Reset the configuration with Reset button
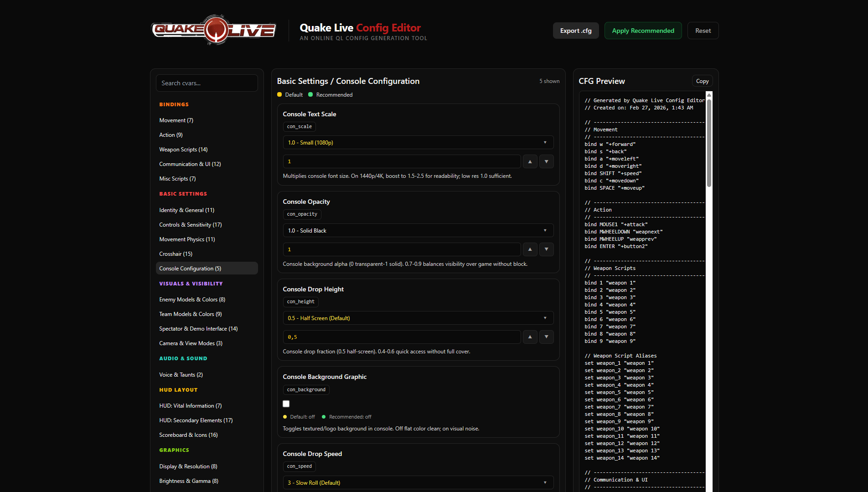 pos(703,31)
